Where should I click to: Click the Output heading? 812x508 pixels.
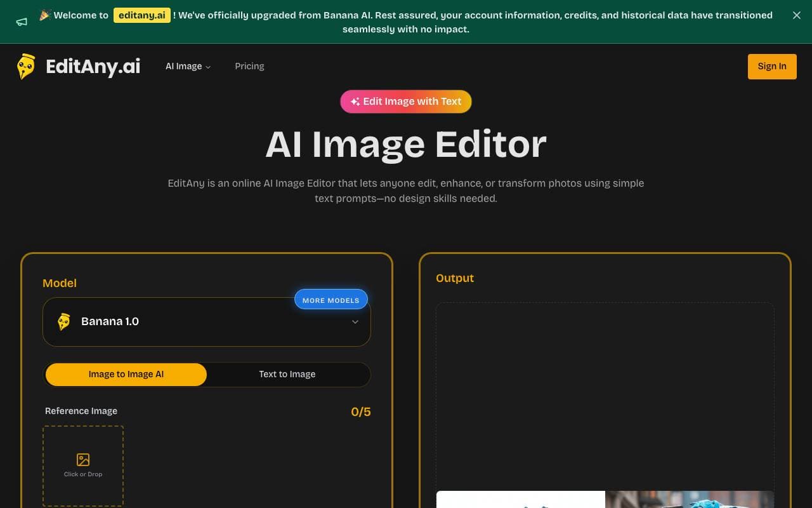tap(455, 278)
